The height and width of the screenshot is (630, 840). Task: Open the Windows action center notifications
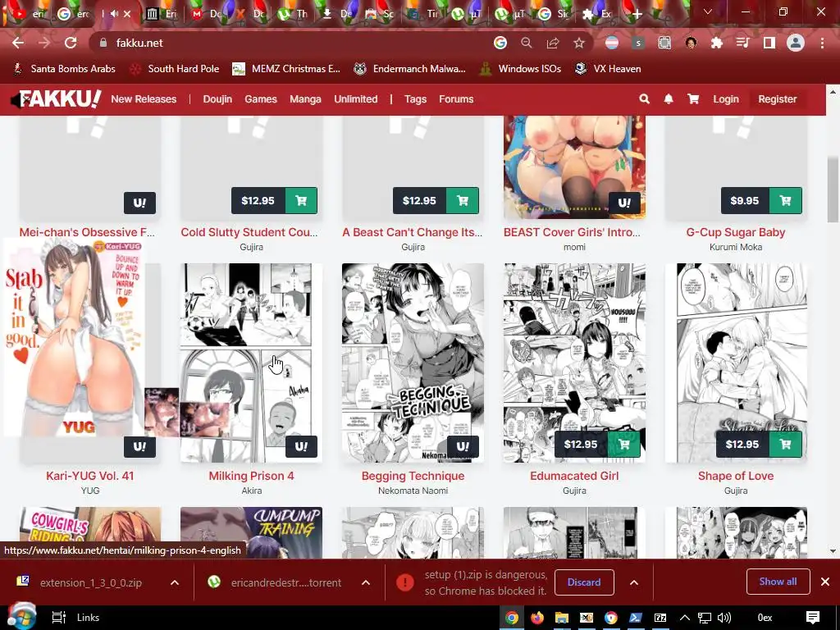[x=813, y=618]
